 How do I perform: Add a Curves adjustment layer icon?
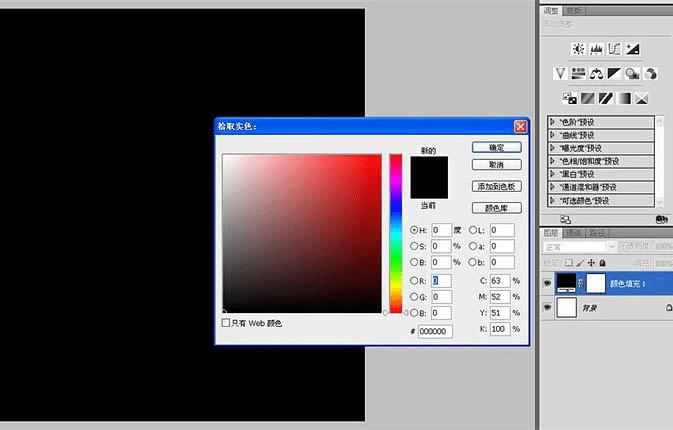(614, 49)
